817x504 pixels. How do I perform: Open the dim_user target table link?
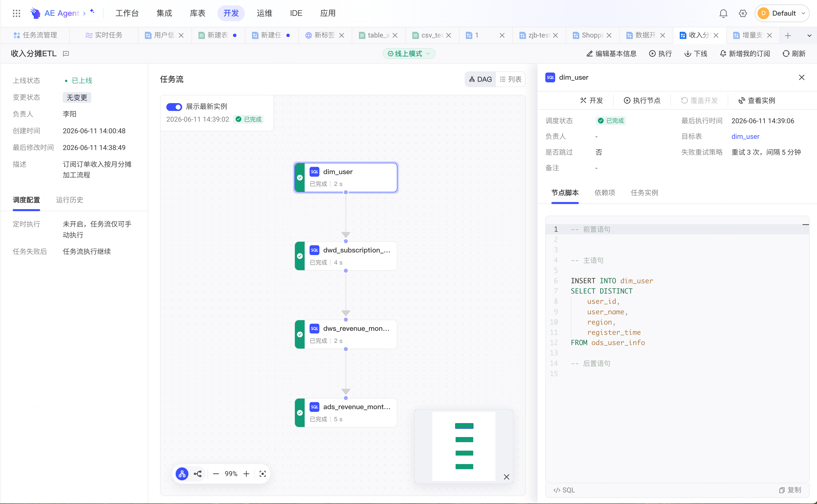(745, 136)
